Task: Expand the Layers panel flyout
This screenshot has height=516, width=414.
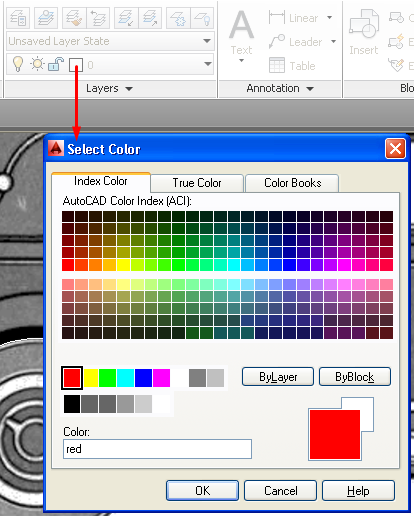Action: [109, 88]
